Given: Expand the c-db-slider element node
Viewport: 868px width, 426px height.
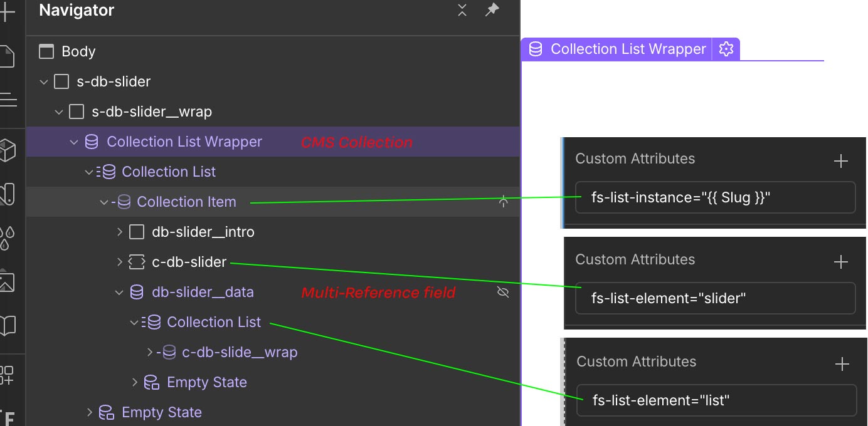Looking at the screenshot, I should (120, 262).
